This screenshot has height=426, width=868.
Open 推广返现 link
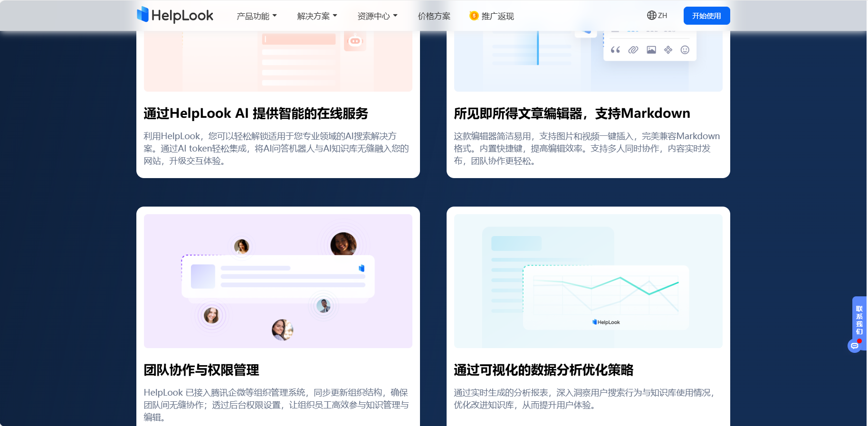click(x=497, y=16)
